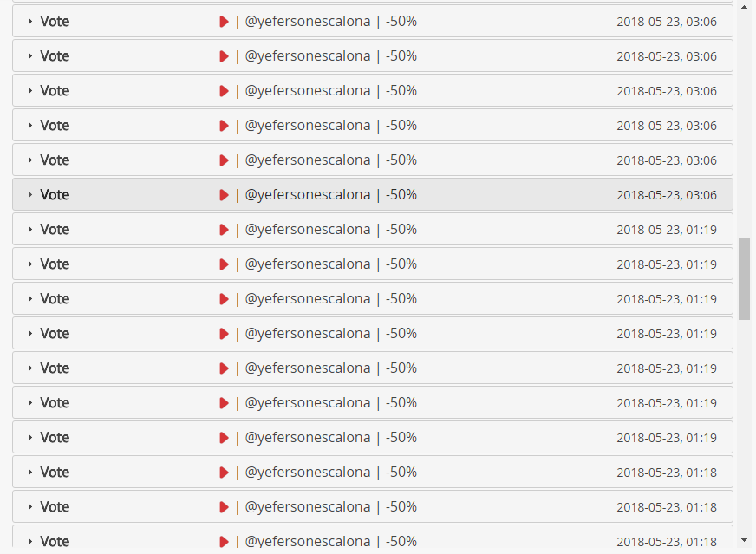Click red flag icon in first 01:18 row
This screenshot has height=554, width=756.
pyautogui.click(x=224, y=473)
